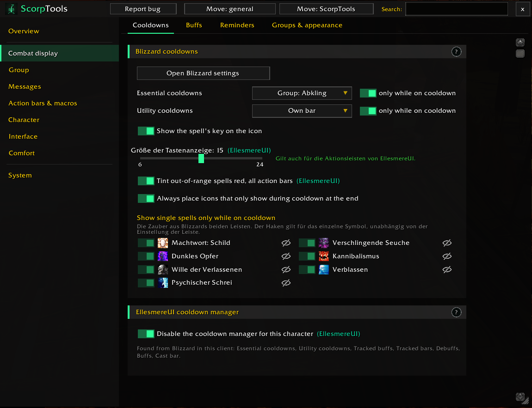Image resolution: width=532 pixels, height=408 pixels.
Task: Click the Verschlingende Seuche spell icon
Action: click(324, 243)
